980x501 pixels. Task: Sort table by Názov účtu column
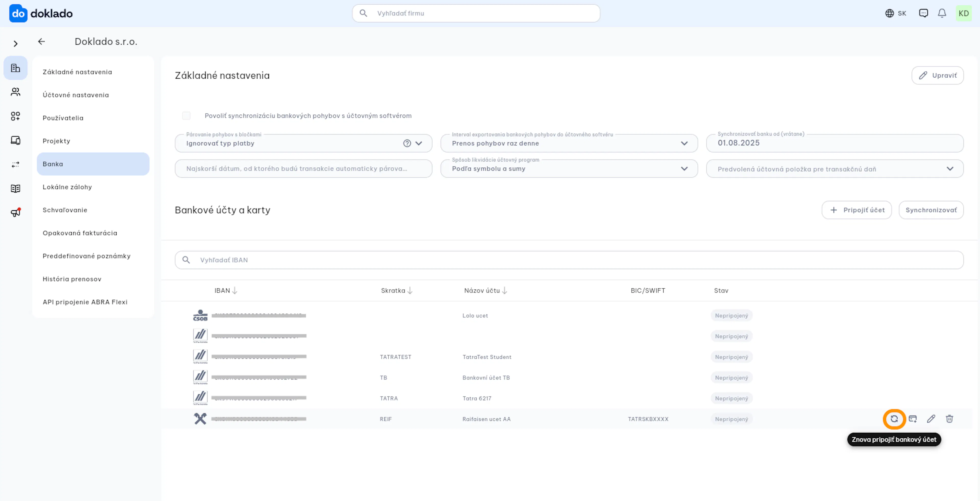click(485, 291)
